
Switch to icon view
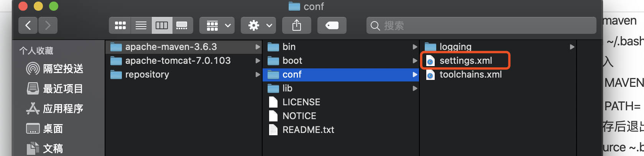coord(120,25)
